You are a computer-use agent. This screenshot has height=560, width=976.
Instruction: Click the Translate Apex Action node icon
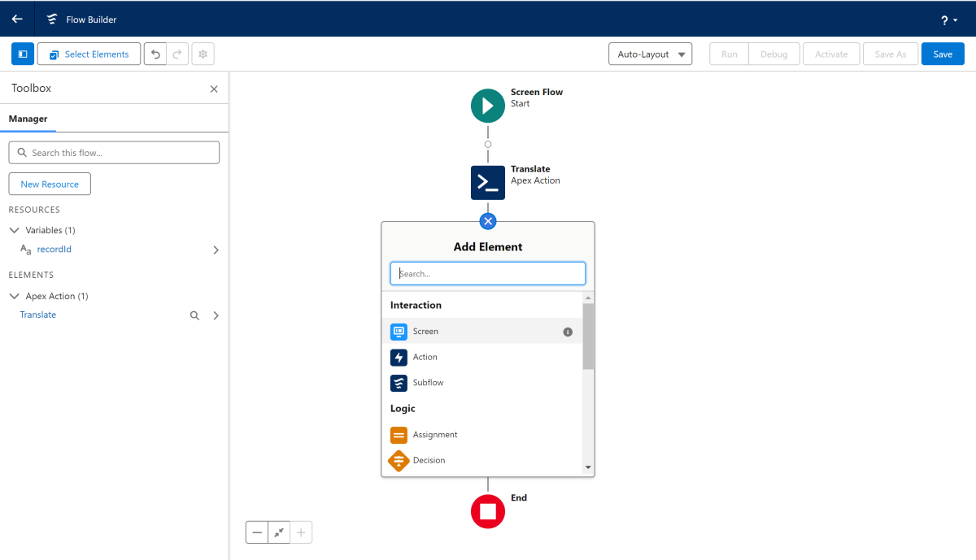(487, 183)
